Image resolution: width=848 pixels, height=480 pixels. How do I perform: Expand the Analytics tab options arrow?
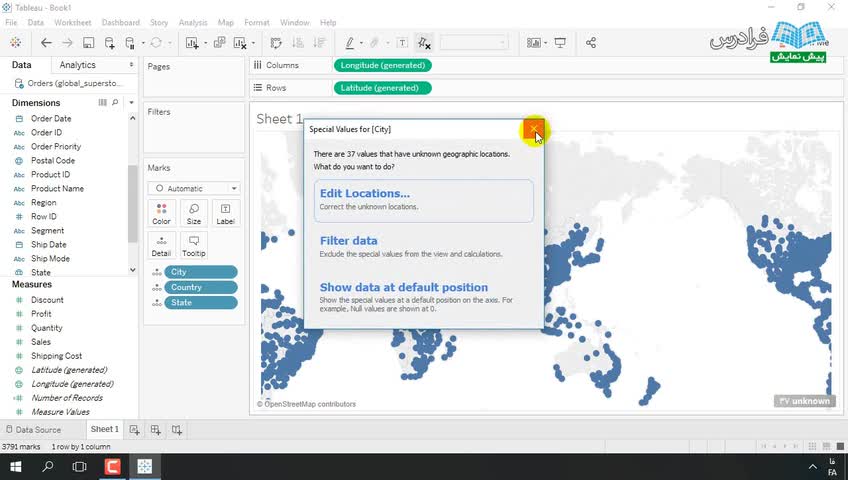(x=131, y=64)
